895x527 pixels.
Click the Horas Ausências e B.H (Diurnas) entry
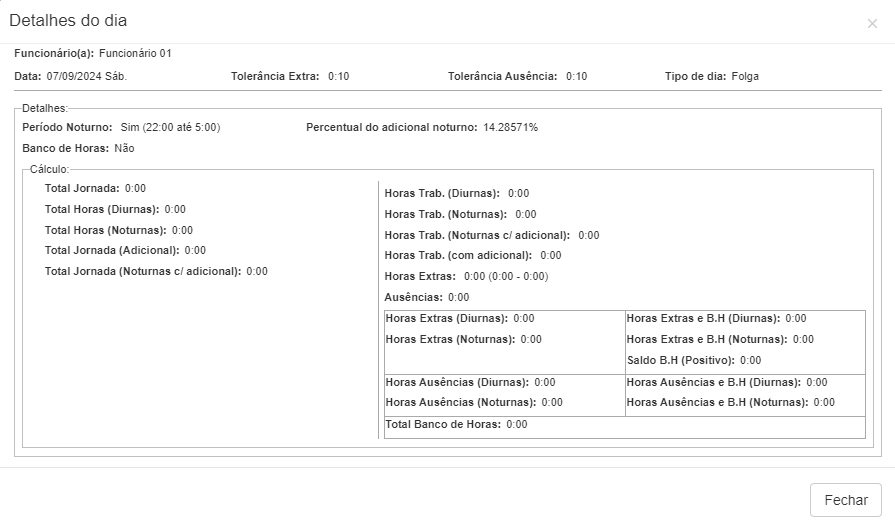[726, 382]
